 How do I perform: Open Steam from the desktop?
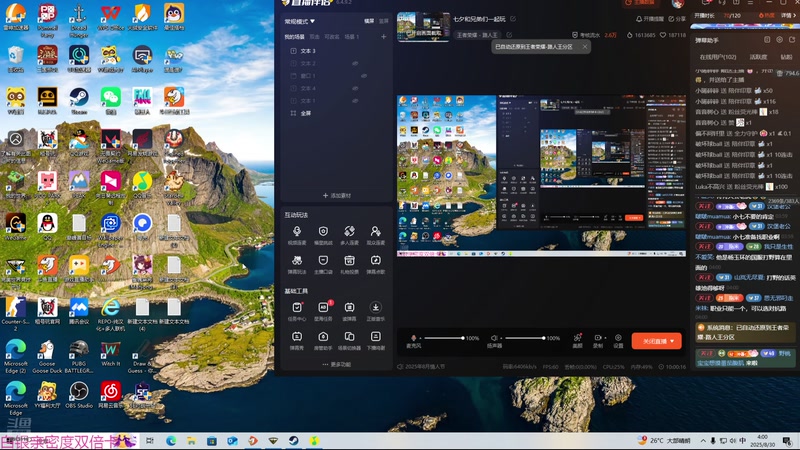point(79,101)
